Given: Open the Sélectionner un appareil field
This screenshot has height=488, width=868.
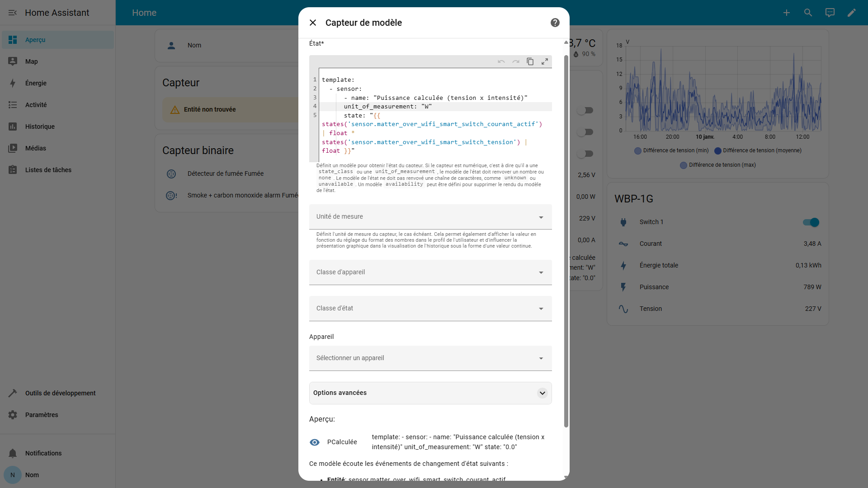Looking at the screenshot, I should (430, 358).
